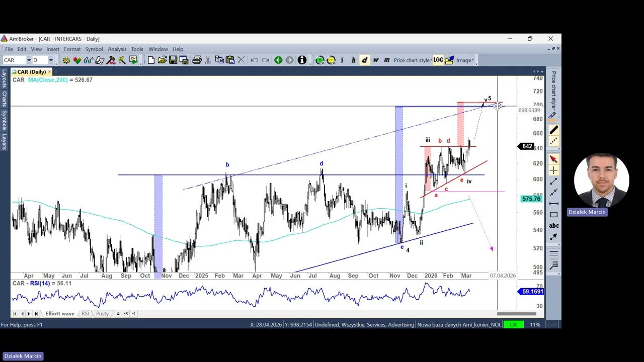Click the green Back arrow icon
The image size is (644, 362).
click(x=278, y=60)
